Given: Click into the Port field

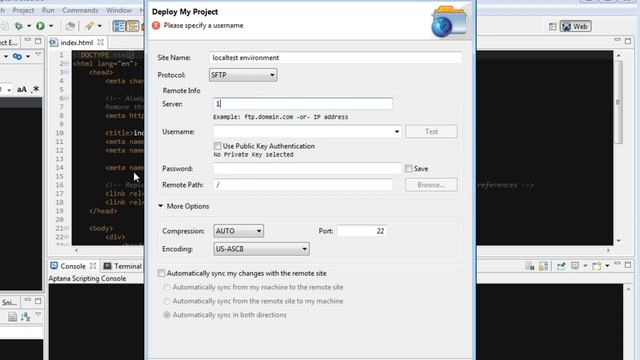Looking at the screenshot, I should (362, 231).
